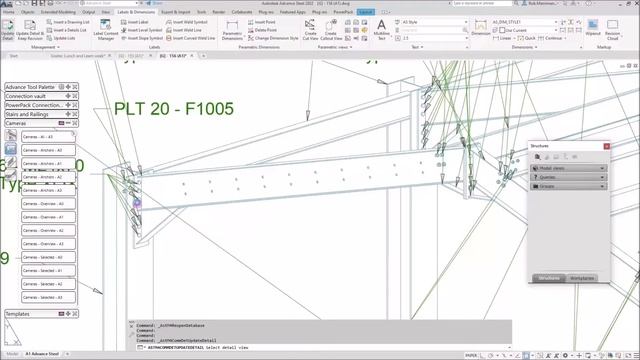Click Change Dimension Style
640x360 pixels.
(x=273, y=38)
